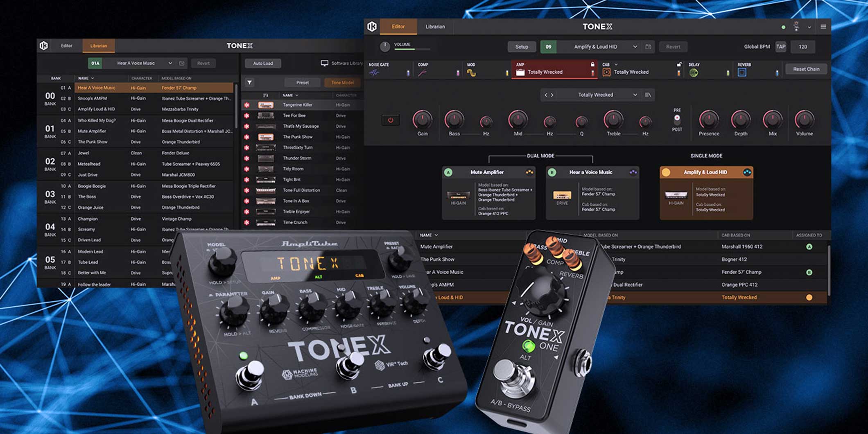The image size is (868, 434).
Task: Toggle the Noise Gate on/off indicator
Action: (x=408, y=73)
